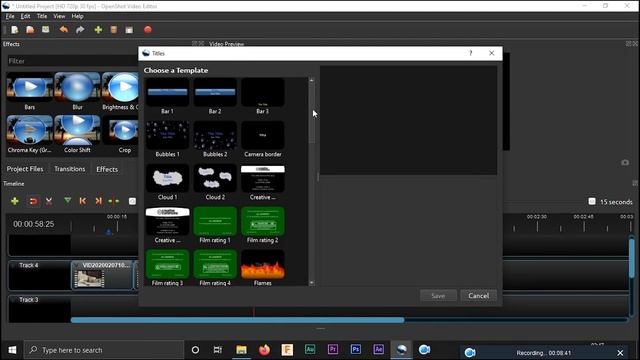This screenshot has width=640, height=360.
Task: Click the Save button in Titles dialog
Action: tap(438, 296)
